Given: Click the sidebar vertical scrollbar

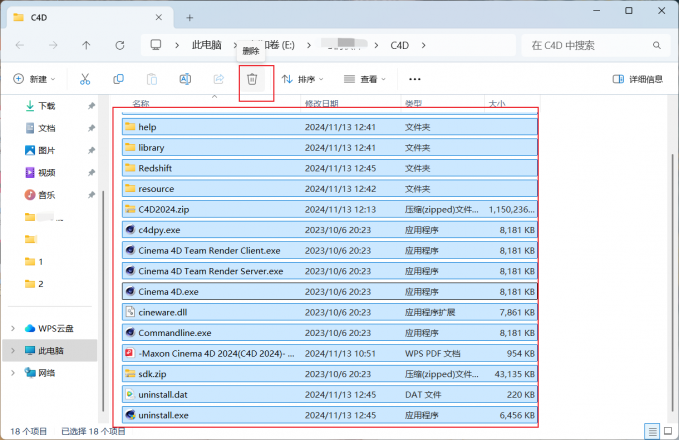Looking at the screenshot, I should pyautogui.click(x=103, y=301).
